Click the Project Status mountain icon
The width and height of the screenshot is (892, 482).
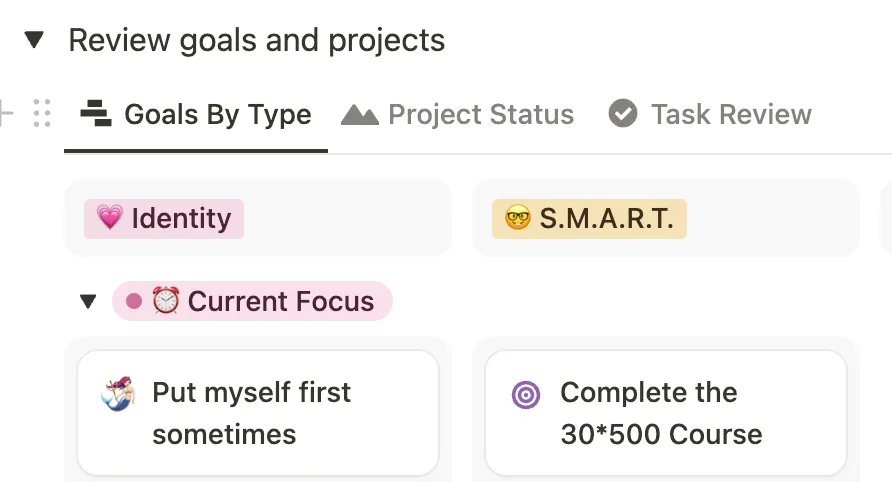pyautogui.click(x=359, y=115)
